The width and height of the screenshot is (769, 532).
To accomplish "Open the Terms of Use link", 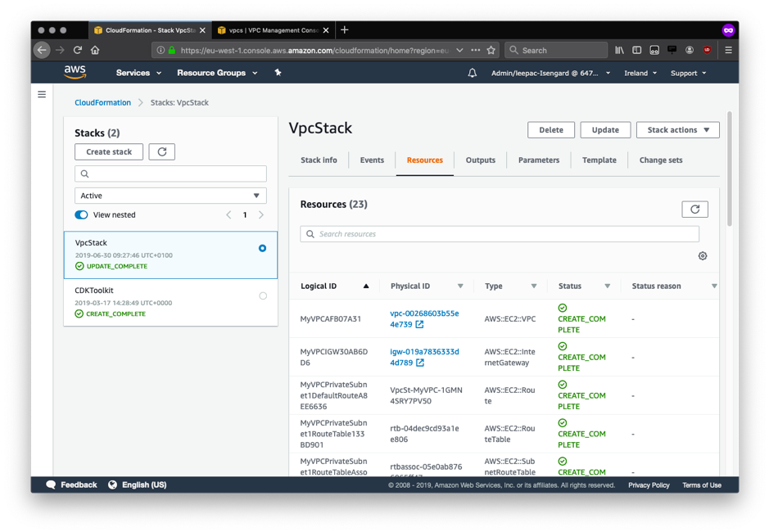I will coord(701,485).
